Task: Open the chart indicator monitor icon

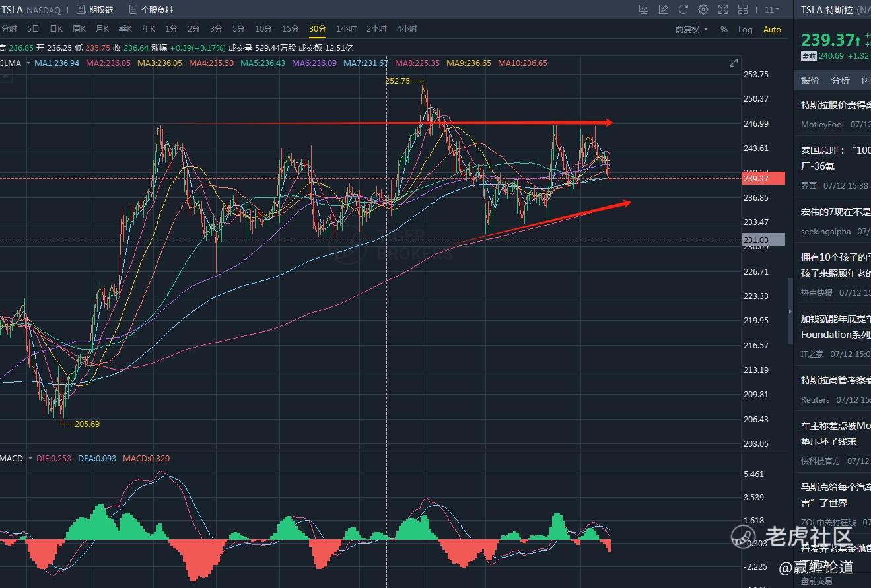Action: pyautogui.click(x=644, y=10)
